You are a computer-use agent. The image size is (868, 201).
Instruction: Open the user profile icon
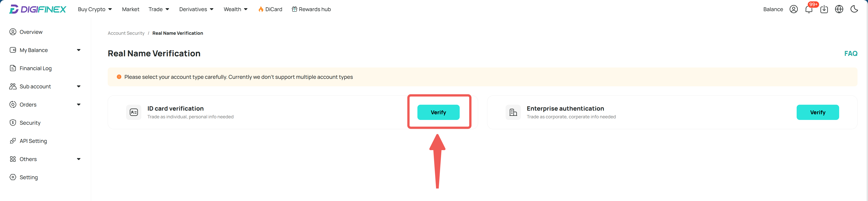pos(793,9)
